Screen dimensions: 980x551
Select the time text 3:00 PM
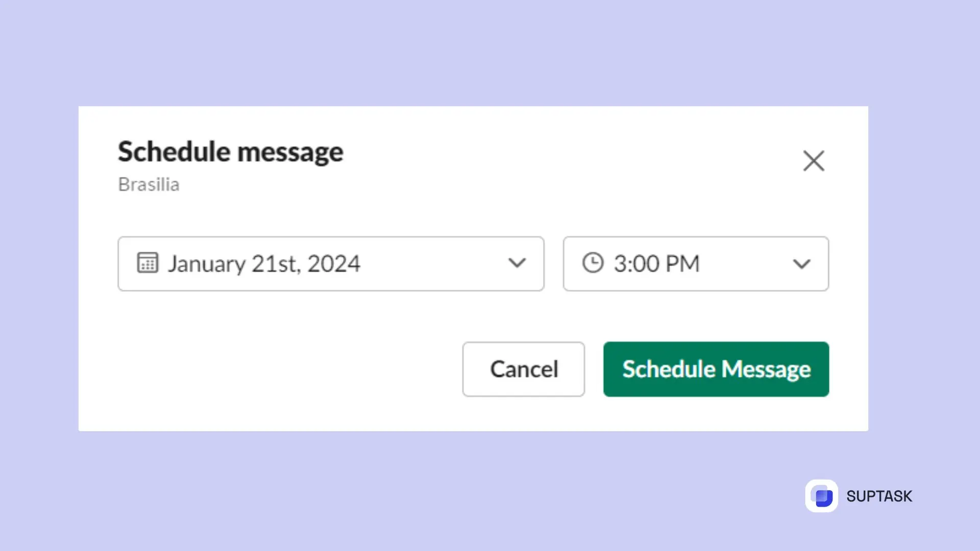coord(657,263)
